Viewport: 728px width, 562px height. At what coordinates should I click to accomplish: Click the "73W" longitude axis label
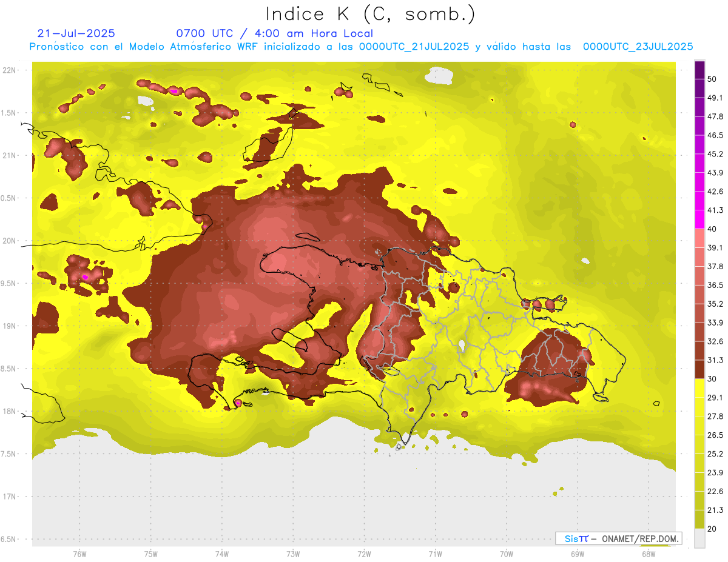point(293,554)
